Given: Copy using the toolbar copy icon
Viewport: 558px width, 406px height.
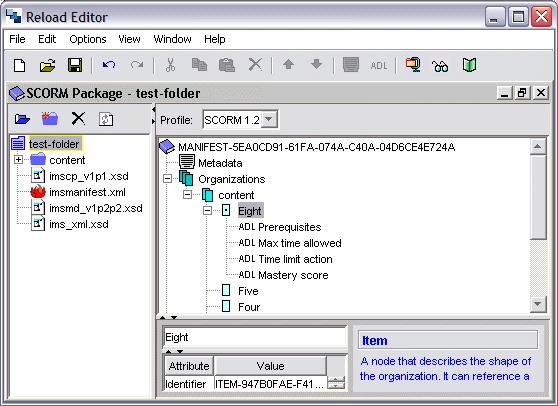Looking at the screenshot, I should [x=199, y=65].
